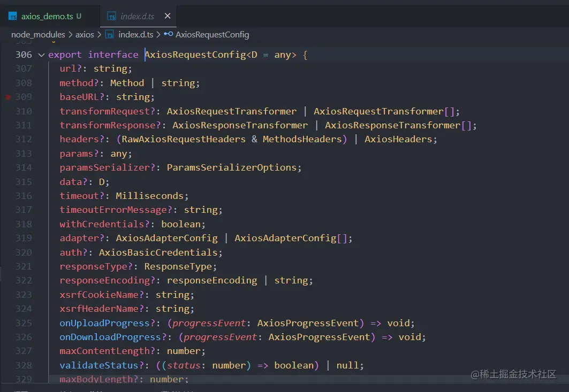Click line number 306 in gutter
Screen dimensions: 569x392
(x=24, y=55)
